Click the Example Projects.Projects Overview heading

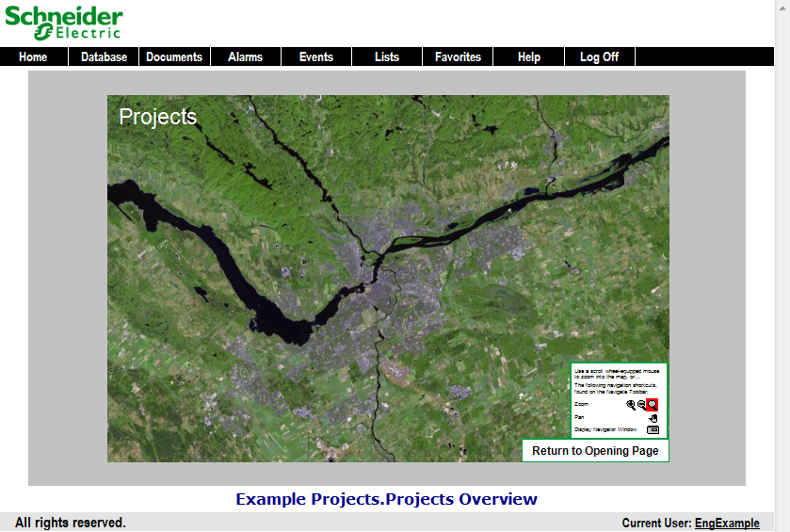pos(386,499)
